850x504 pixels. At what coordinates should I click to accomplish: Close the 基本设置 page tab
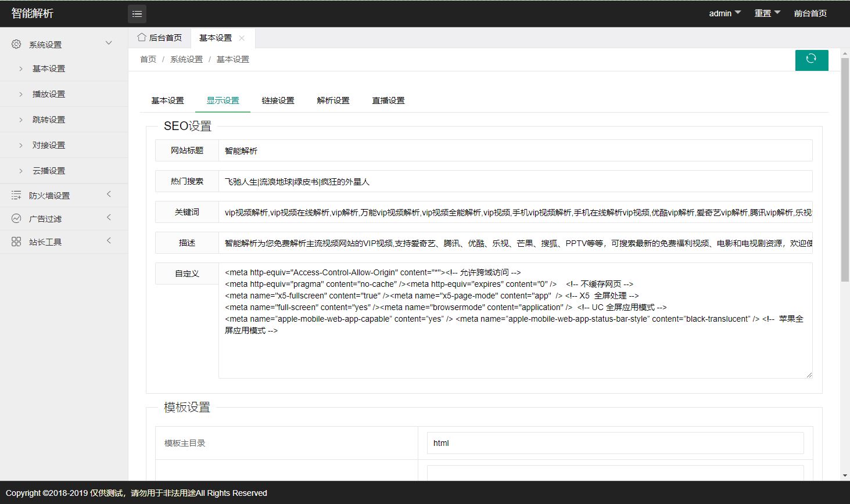[242, 38]
